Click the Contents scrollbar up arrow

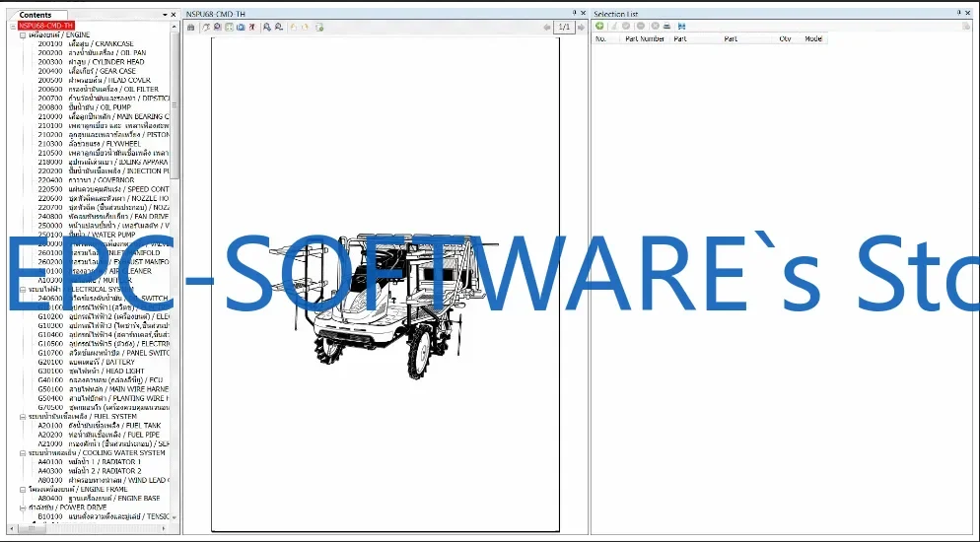tap(175, 27)
